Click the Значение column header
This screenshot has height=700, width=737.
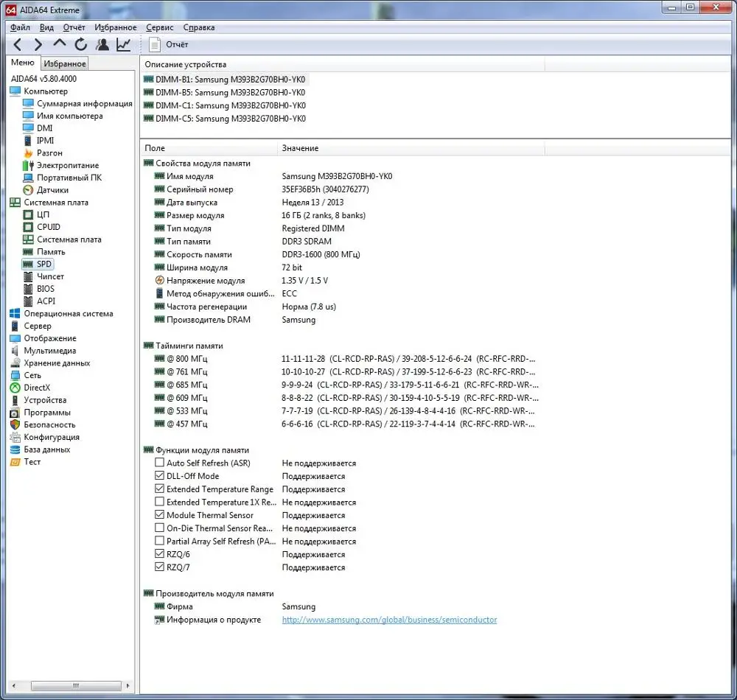point(411,148)
